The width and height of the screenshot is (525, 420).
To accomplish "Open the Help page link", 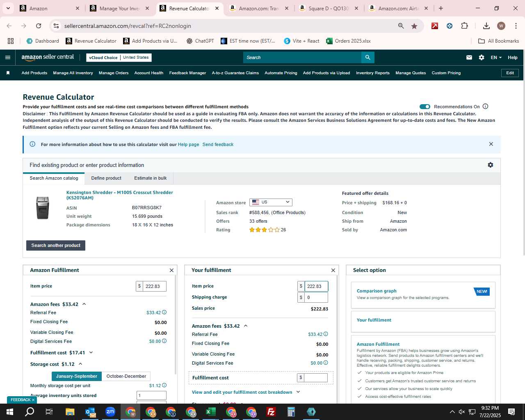I will coord(188,144).
